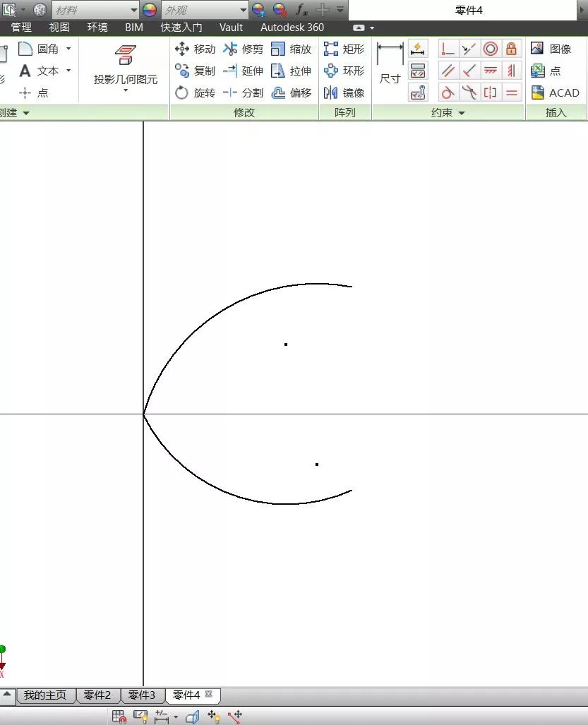The image size is (588, 725).
Task: Choose the Scale (缩放) tool
Action: click(292, 49)
